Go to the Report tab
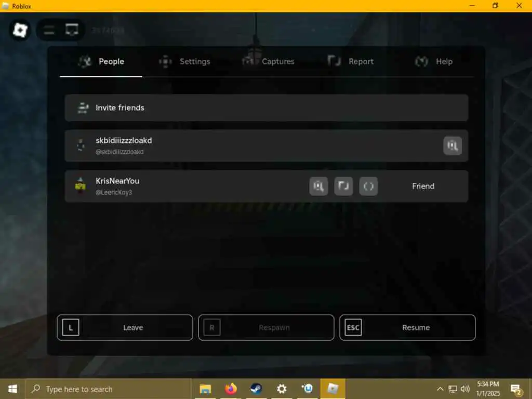 351,61
